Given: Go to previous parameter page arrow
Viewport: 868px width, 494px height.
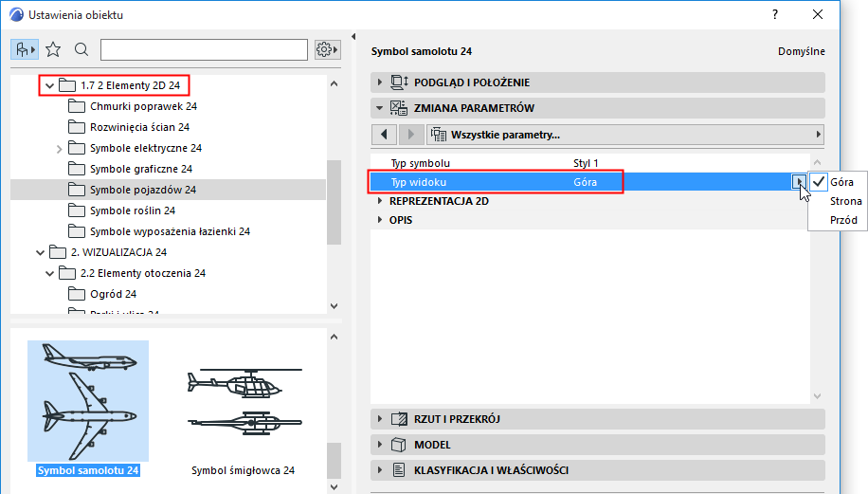Looking at the screenshot, I should point(384,134).
